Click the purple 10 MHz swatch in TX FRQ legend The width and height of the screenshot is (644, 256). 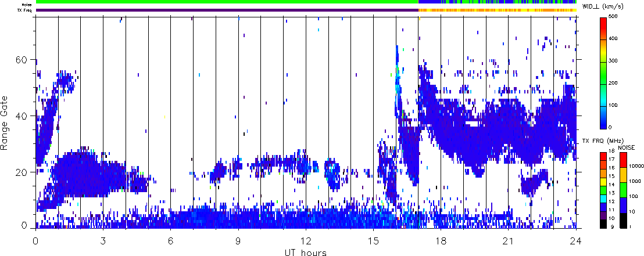pos(603,216)
